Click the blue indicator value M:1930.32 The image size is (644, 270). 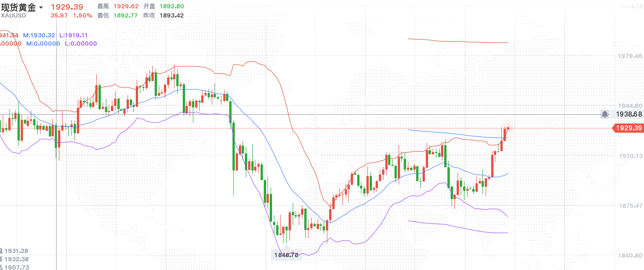point(39,35)
